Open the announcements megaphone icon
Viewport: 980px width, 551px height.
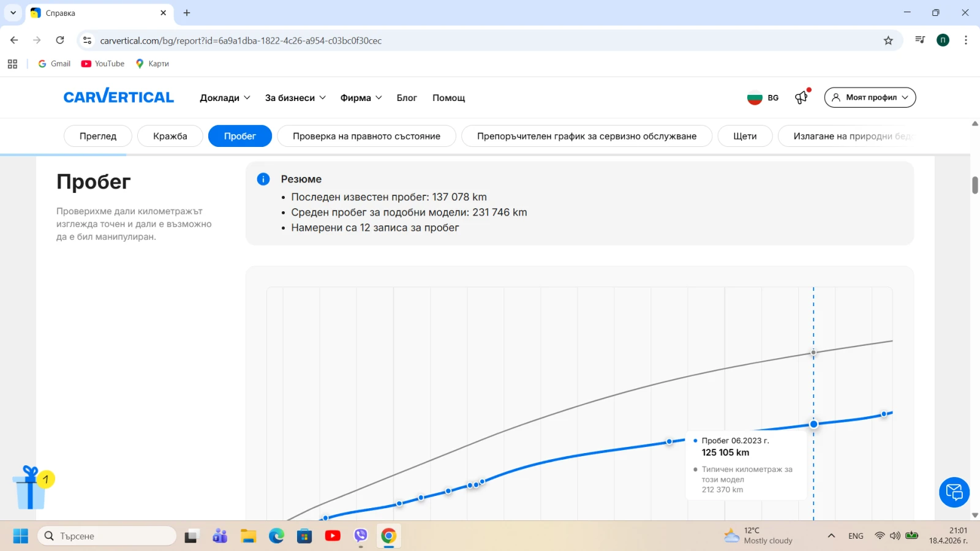click(802, 97)
